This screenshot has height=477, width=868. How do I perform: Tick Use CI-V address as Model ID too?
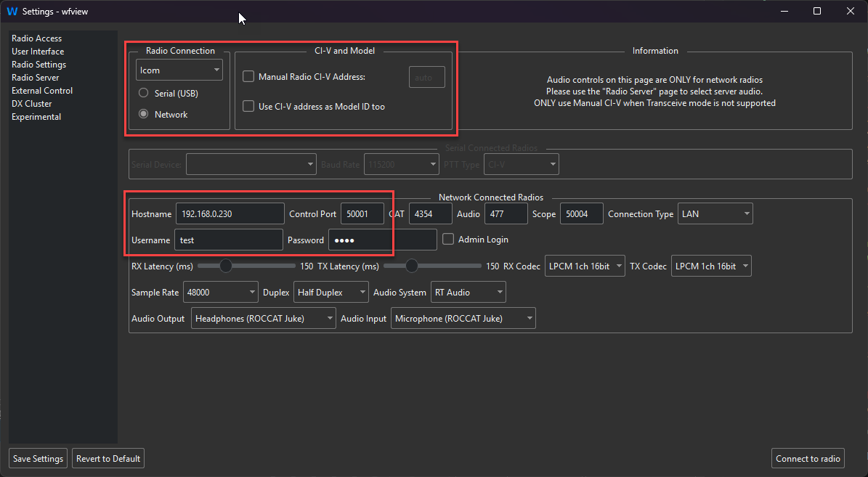(248, 106)
